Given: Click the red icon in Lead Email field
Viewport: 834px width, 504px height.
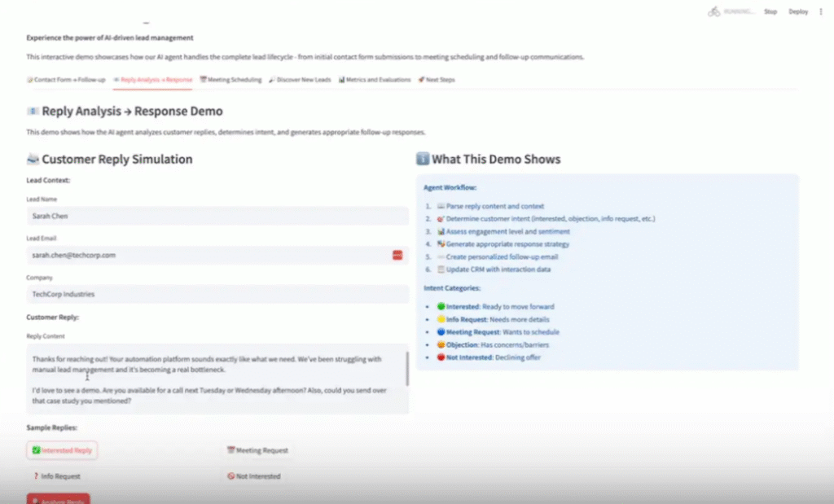Looking at the screenshot, I should [397, 255].
